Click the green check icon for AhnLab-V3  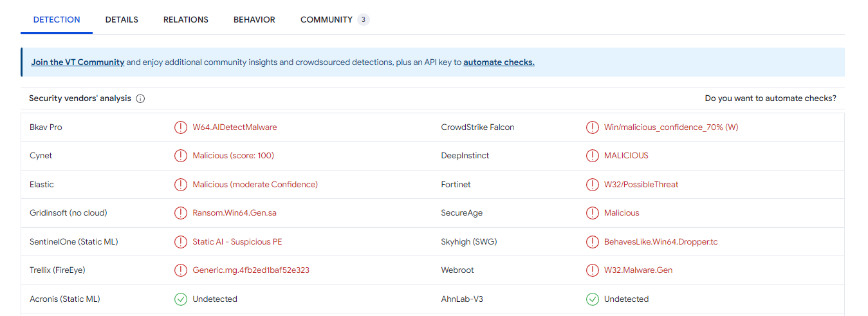tap(592, 299)
